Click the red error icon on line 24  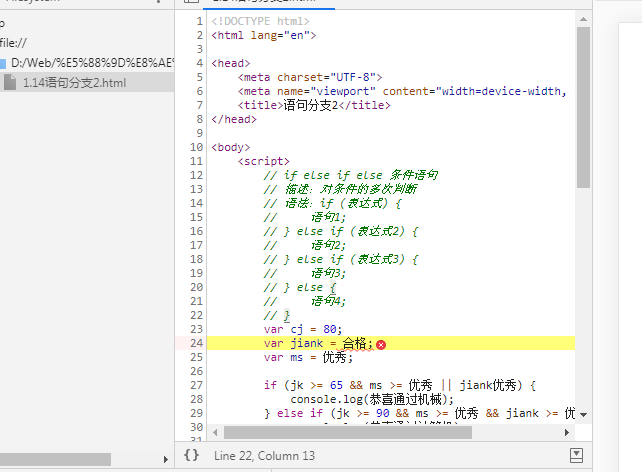pyautogui.click(x=381, y=345)
